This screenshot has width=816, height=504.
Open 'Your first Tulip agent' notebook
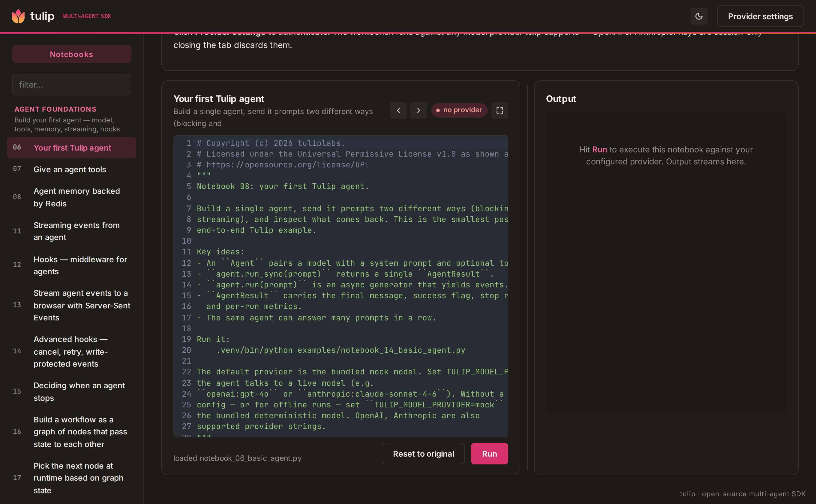coord(71,148)
